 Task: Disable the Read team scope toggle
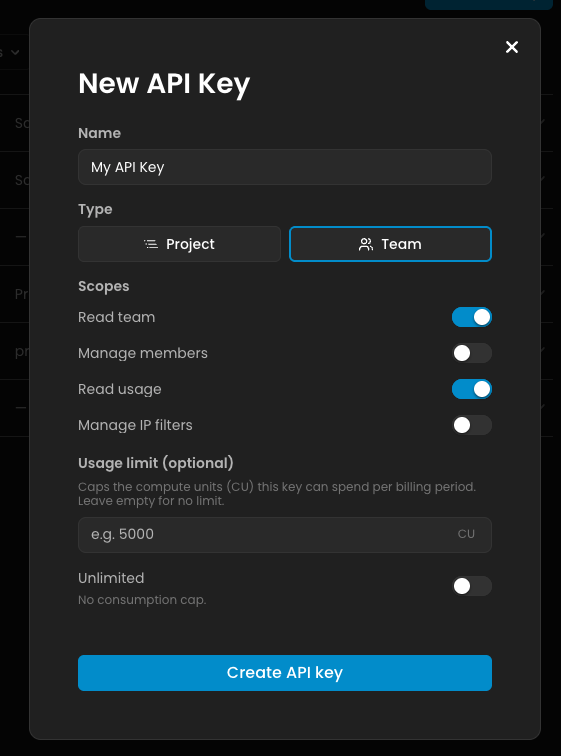(472, 317)
